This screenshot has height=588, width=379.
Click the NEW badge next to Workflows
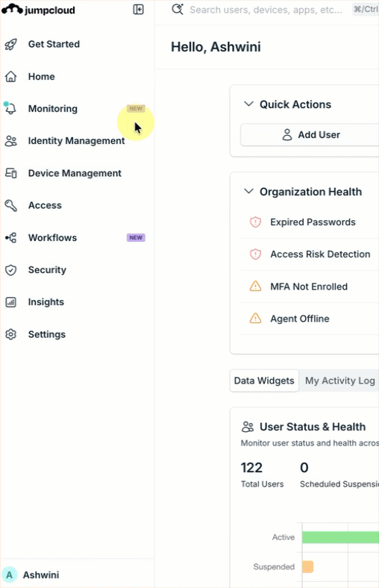pos(136,238)
